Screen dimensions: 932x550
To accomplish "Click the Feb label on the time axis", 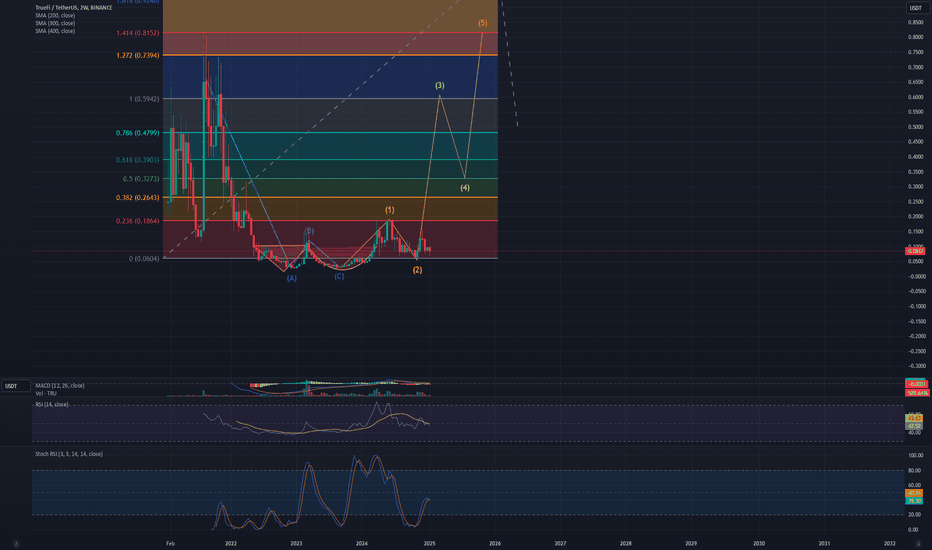I will pyautogui.click(x=171, y=543).
